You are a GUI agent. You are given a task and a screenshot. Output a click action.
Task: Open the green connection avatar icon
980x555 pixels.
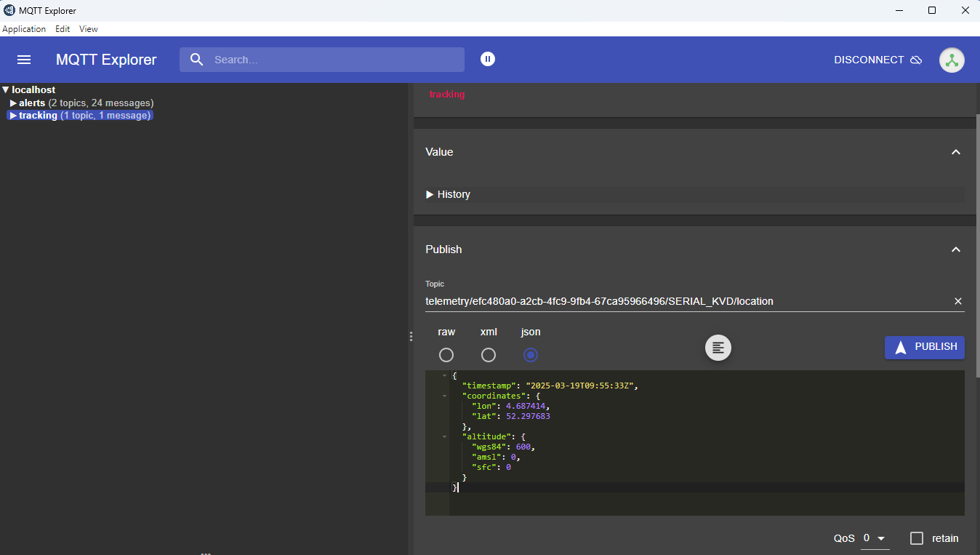coord(952,60)
